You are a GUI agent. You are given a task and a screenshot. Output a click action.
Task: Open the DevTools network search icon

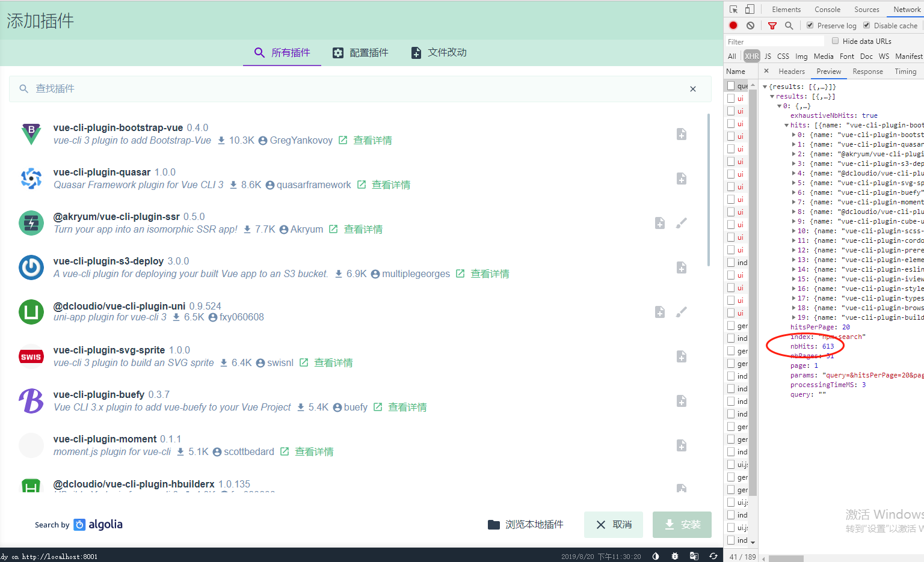[x=789, y=25]
